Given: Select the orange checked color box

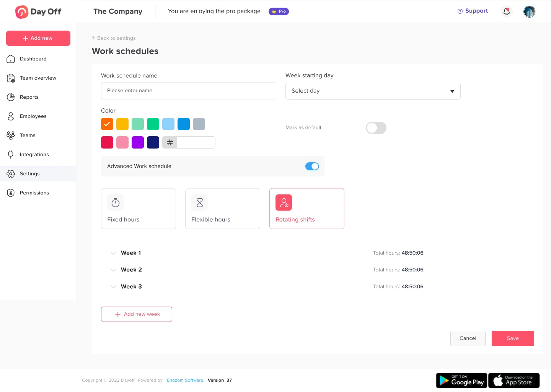Looking at the screenshot, I should point(107,124).
